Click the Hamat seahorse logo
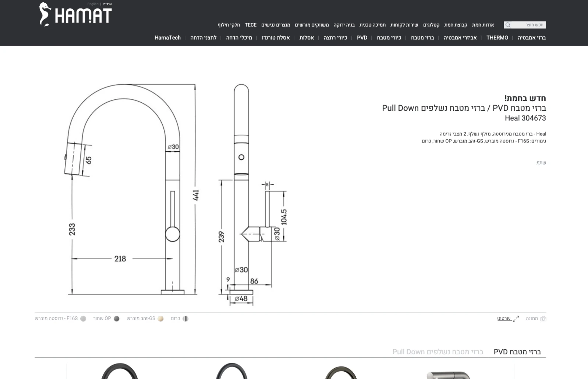This screenshot has height=379, width=588. click(x=75, y=15)
